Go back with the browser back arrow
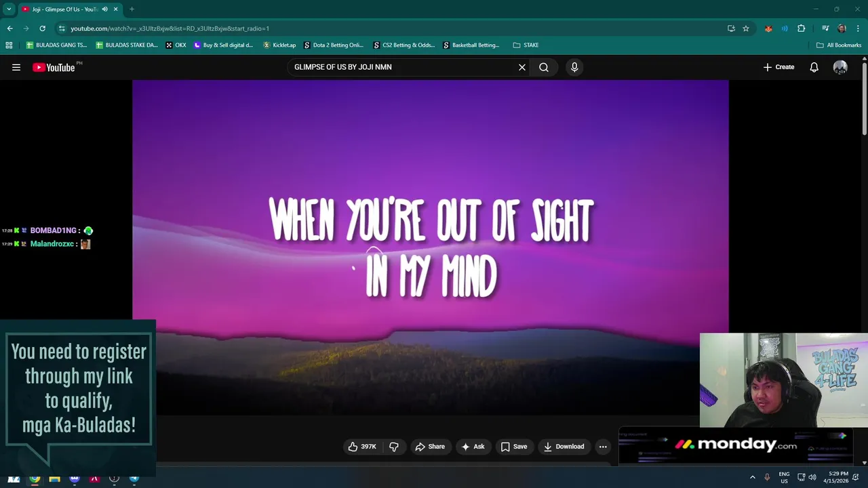Screen dimensions: 868x488 (9, 28)
